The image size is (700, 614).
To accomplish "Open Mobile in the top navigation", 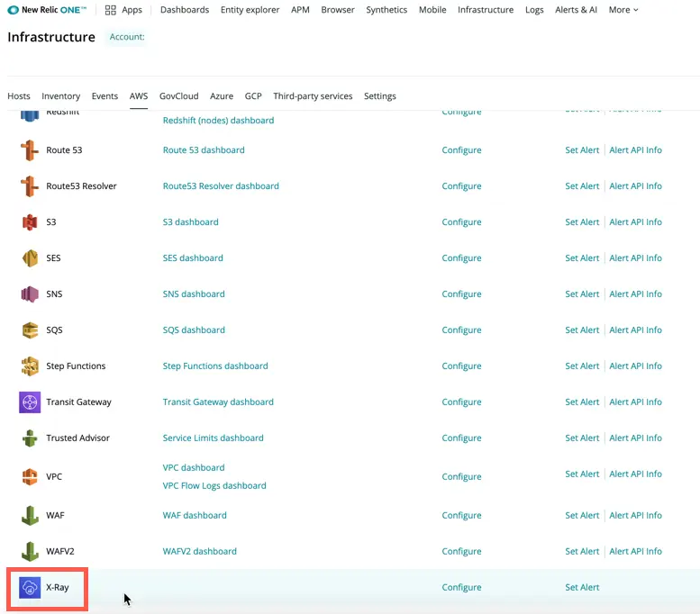I will [x=432, y=10].
